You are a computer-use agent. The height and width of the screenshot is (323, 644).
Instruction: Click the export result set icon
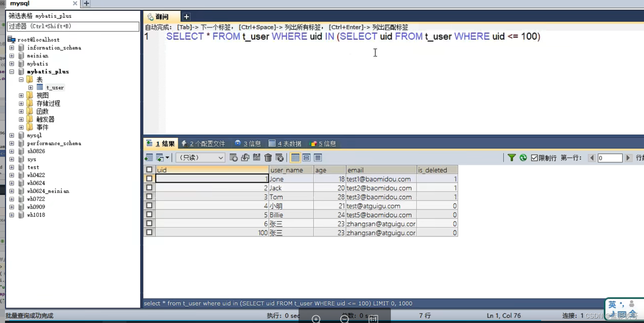click(x=149, y=158)
